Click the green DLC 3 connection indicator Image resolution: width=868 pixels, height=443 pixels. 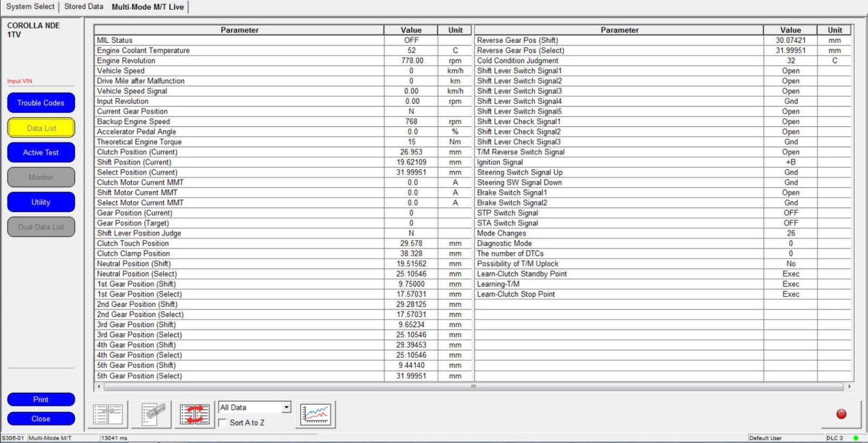tap(856, 438)
